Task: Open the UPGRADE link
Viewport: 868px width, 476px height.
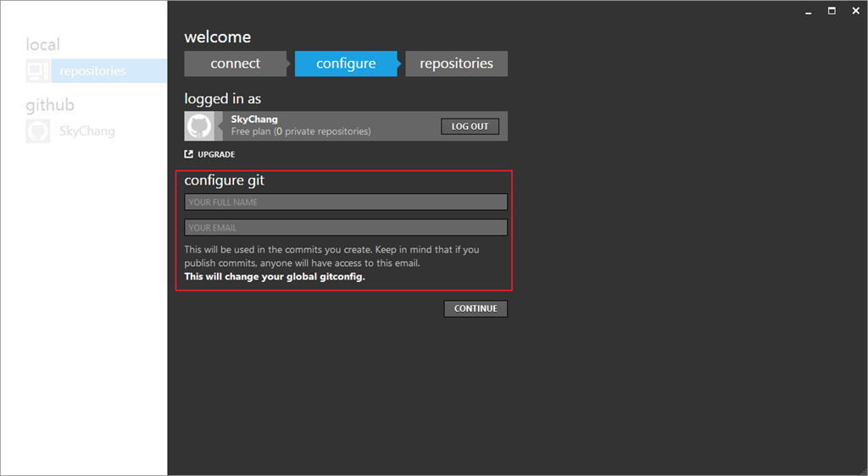Action: coord(216,154)
